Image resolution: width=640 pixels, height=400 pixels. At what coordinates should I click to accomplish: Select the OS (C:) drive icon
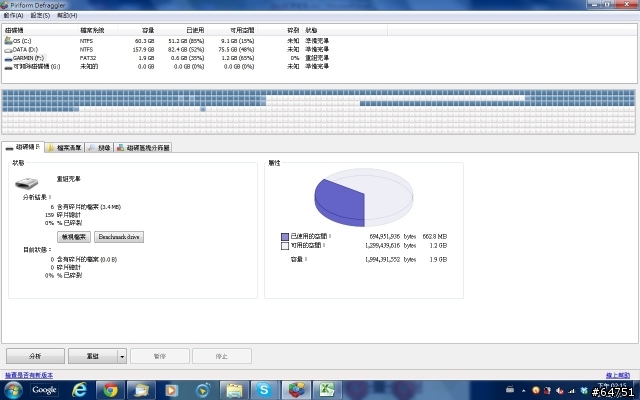pyautogui.click(x=8, y=40)
